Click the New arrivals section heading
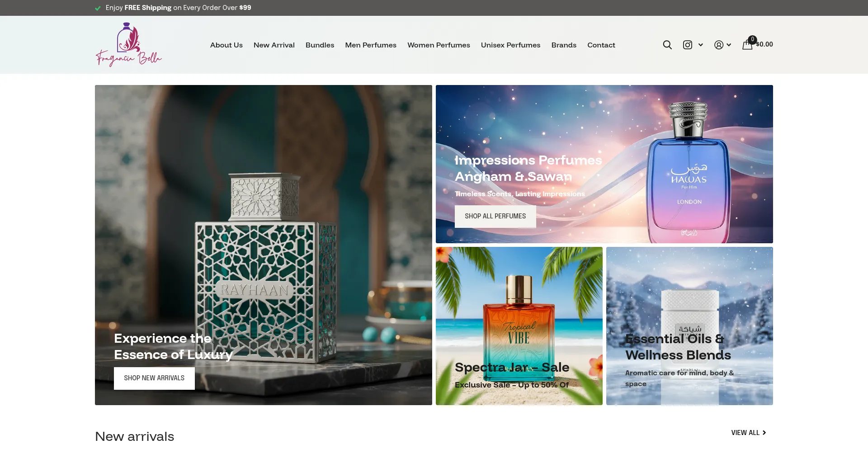The width and height of the screenshot is (868, 449). [x=135, y=436]
